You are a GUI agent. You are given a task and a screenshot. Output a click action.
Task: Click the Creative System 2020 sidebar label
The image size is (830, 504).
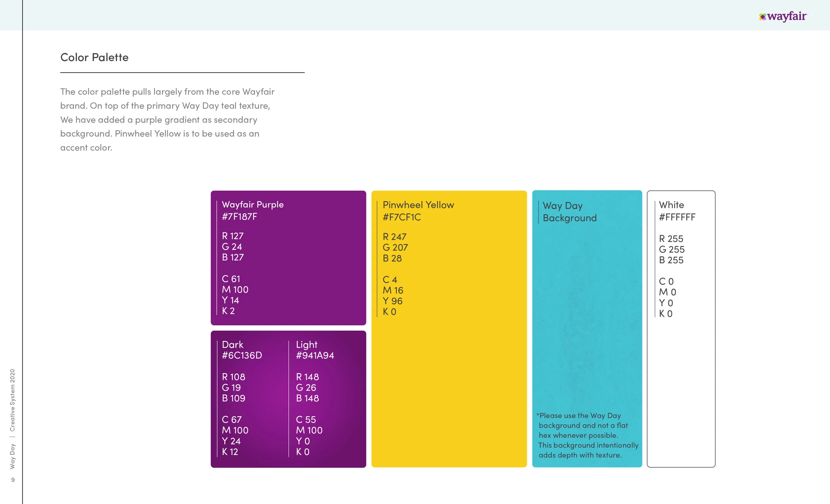(x=13, y=400)
